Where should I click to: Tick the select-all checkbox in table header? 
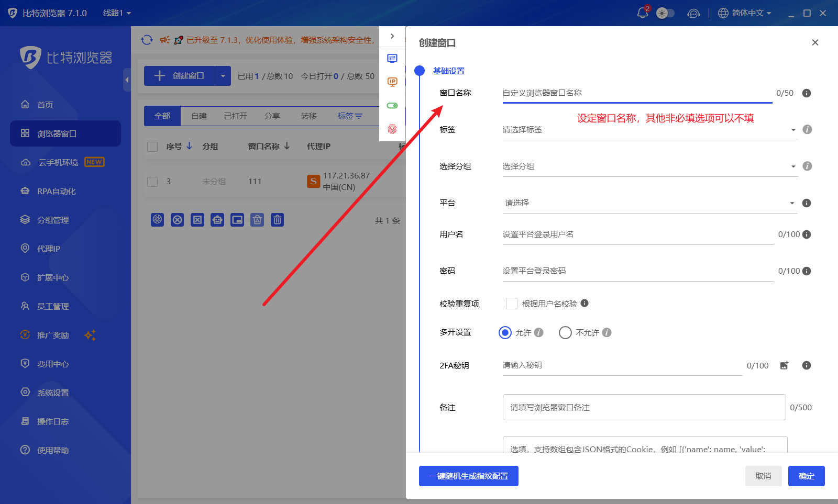pos(152,147)
